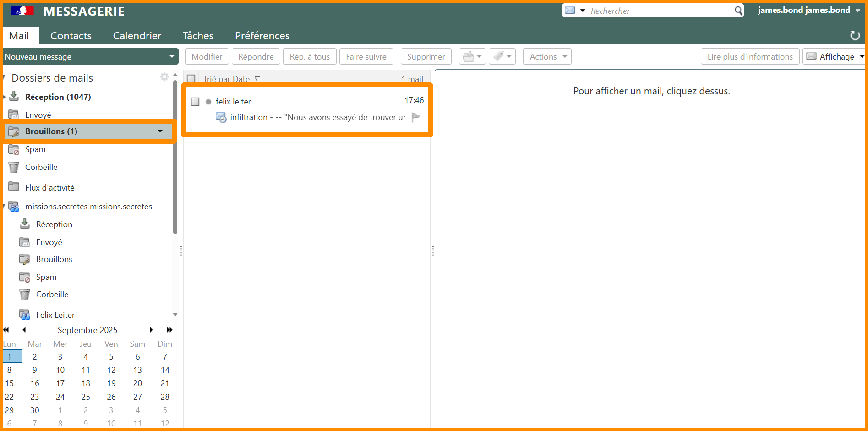This screenshot has height=431, width=868.
Task: Click Lire plus d'informations button
Action: coord(750,56)
